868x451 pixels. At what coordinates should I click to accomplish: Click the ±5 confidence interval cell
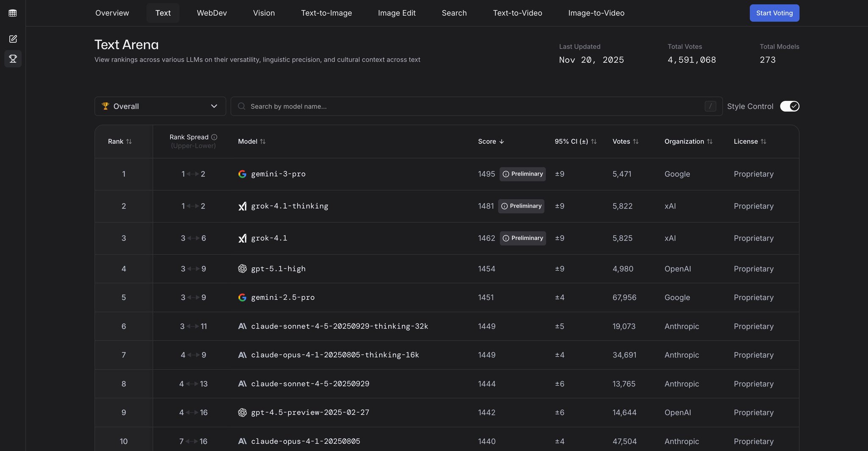(x=559, y=326)
